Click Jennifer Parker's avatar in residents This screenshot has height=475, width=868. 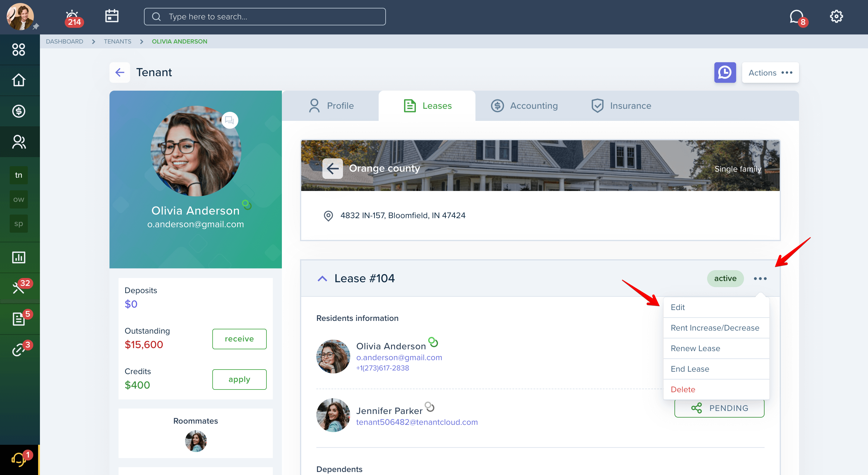333,415
